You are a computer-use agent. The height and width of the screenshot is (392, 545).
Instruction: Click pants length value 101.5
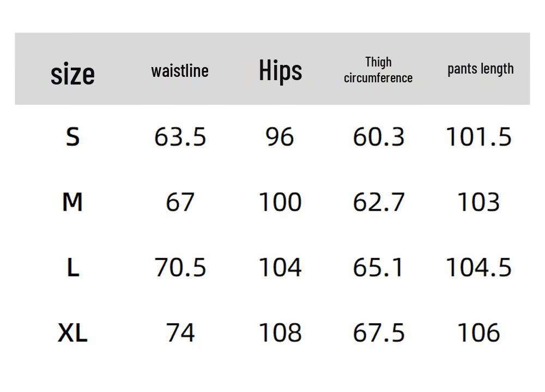click(x=479, y=137)
